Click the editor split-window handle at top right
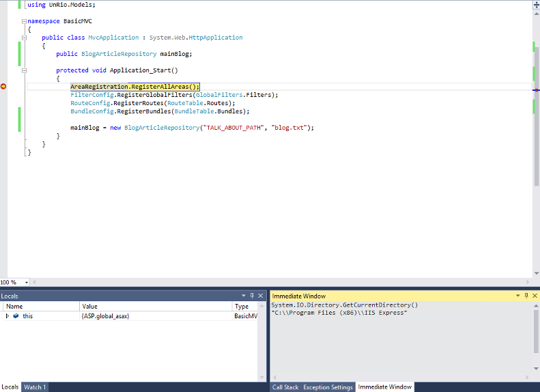The width and height of the screenshot is (540, 392). pyautogui.click(x=537, y=5)
